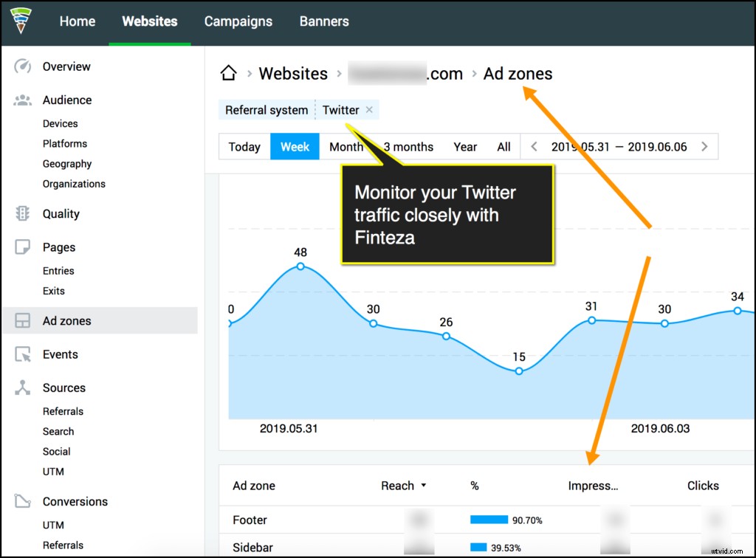This screenshot has height=558, width=756.
Task: Click the home icon in the breadcrumb
Action: click(228, 72)
